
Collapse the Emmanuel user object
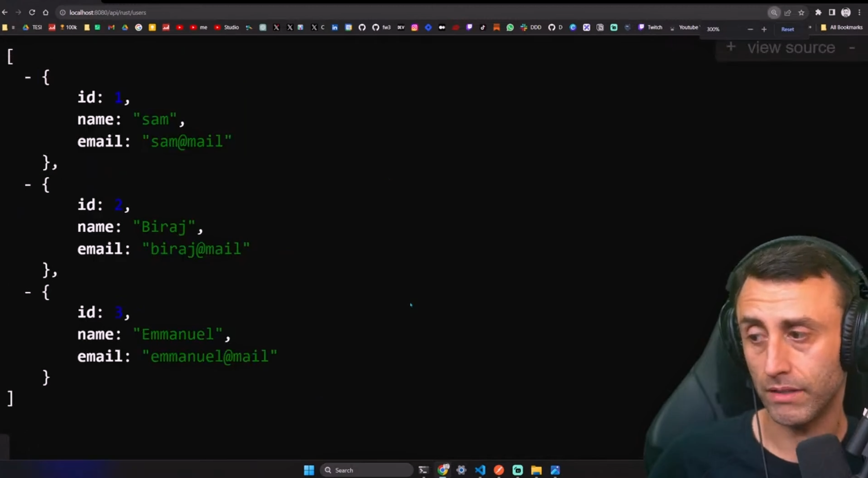point(28,292)
